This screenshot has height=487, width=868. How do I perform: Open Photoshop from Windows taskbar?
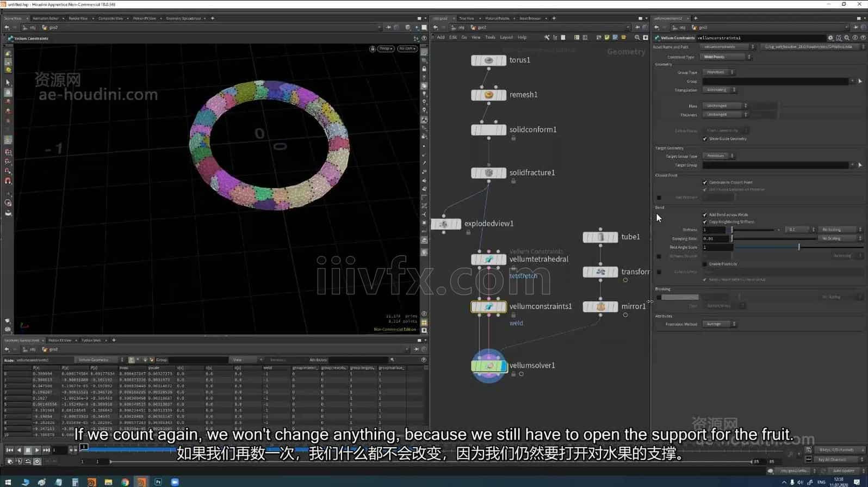[x=158, y=482]
